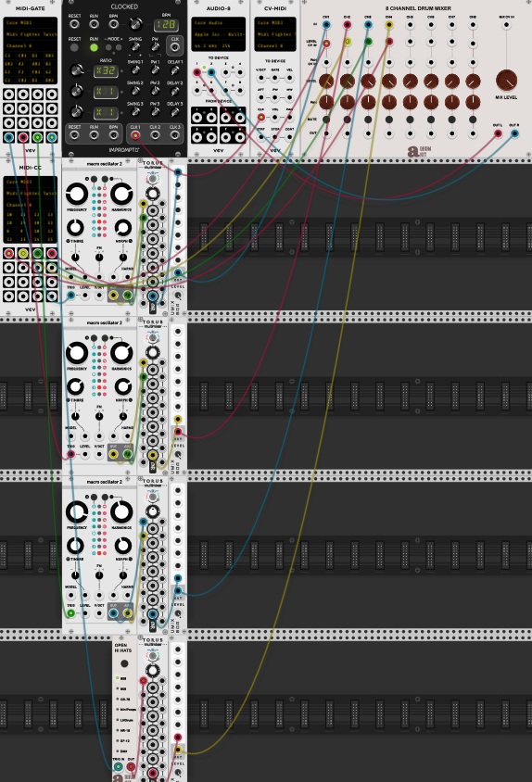
Task: Mute channel 8 on the drum mixer
Action: (473, 120)
